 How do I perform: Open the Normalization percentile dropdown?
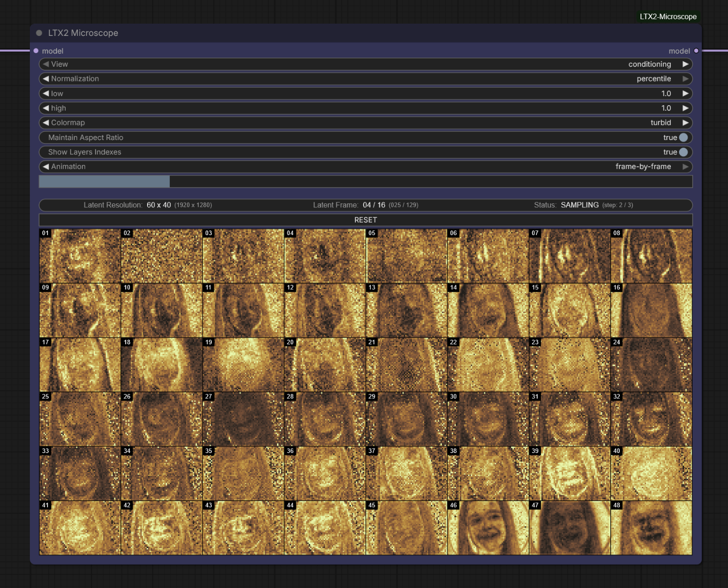366,79
